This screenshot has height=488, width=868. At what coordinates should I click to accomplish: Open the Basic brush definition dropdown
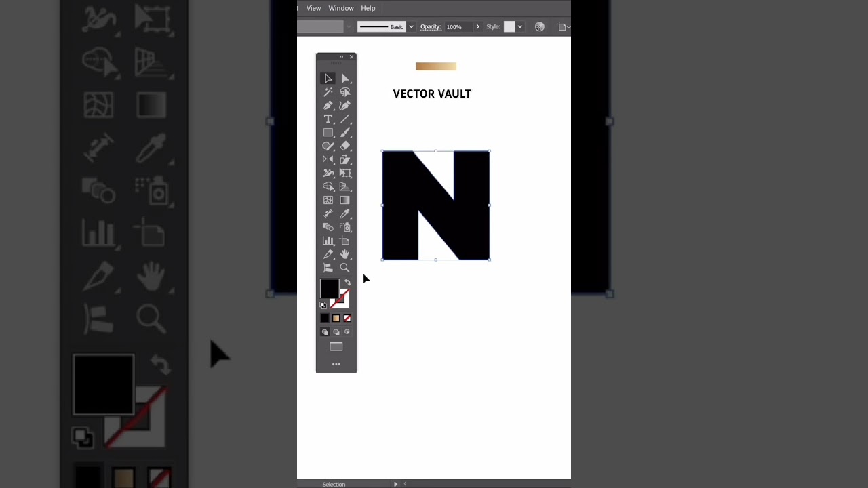tap(411, 27)
